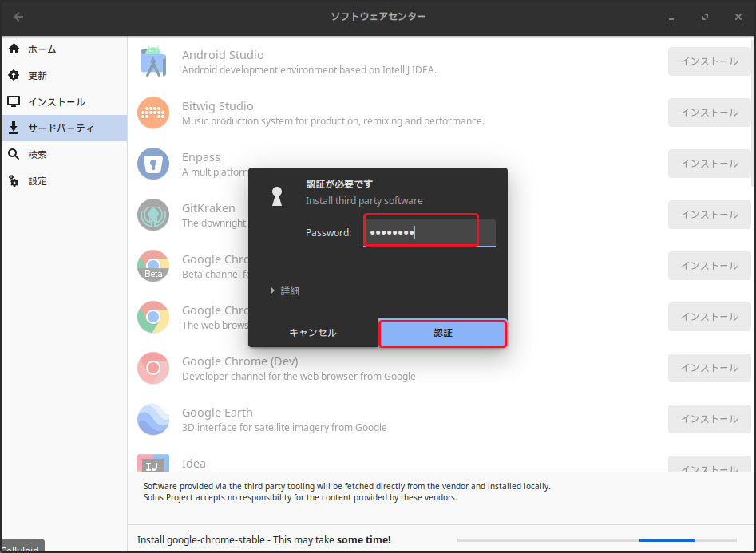The height and width of the screenshot is (553, 756).
Task: Open the インストール sidebar item
Action: click(56, 102)
